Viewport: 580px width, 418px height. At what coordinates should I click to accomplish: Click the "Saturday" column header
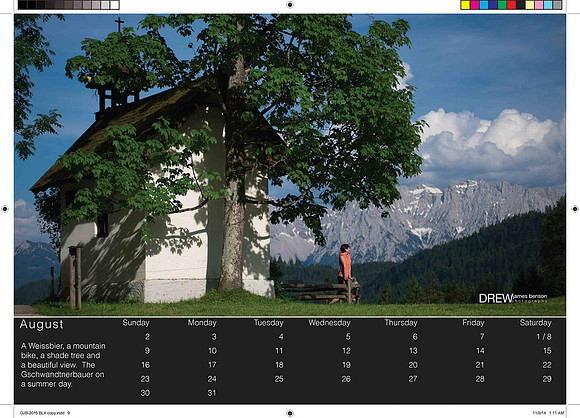click(x=535, y=323)
